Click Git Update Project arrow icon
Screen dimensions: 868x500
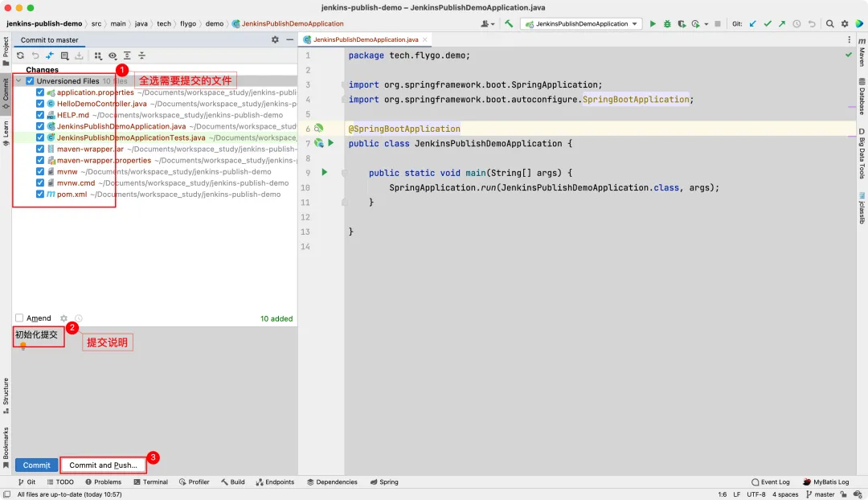tap(753, 24)
